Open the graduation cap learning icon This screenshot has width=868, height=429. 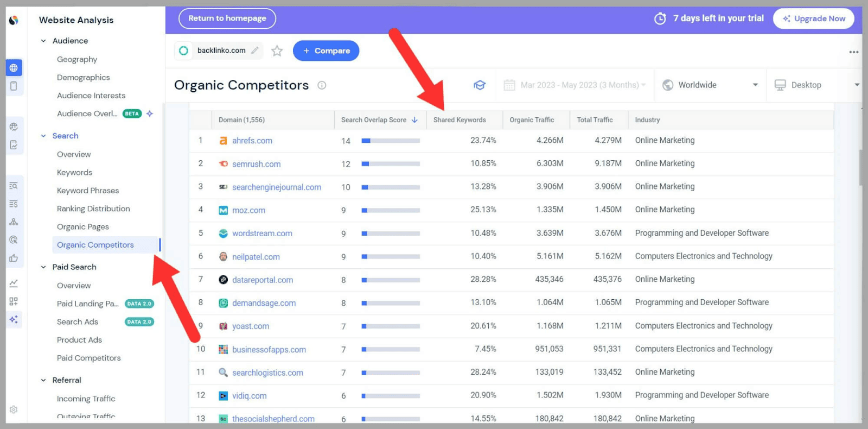(480, 85)
